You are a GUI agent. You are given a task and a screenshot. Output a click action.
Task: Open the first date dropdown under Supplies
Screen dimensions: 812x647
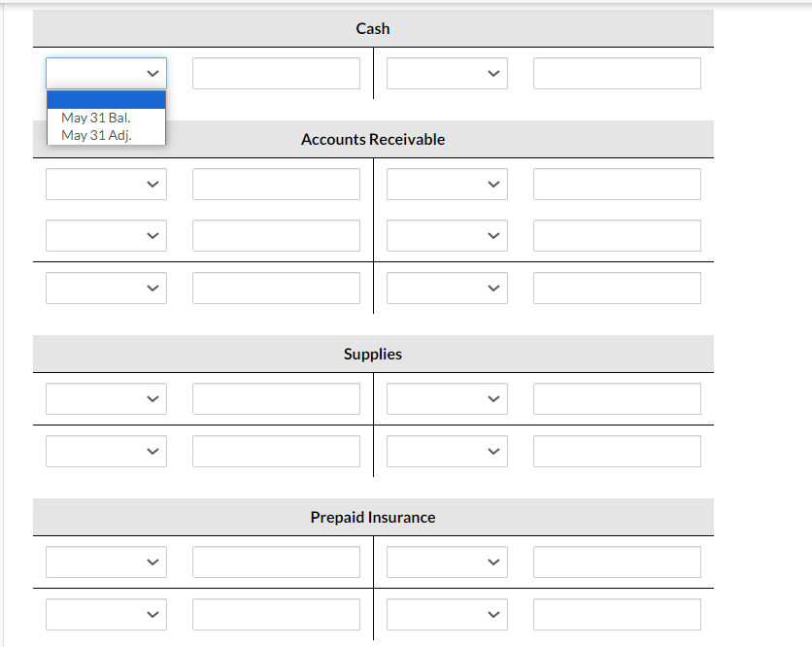[x=106, y=398]
